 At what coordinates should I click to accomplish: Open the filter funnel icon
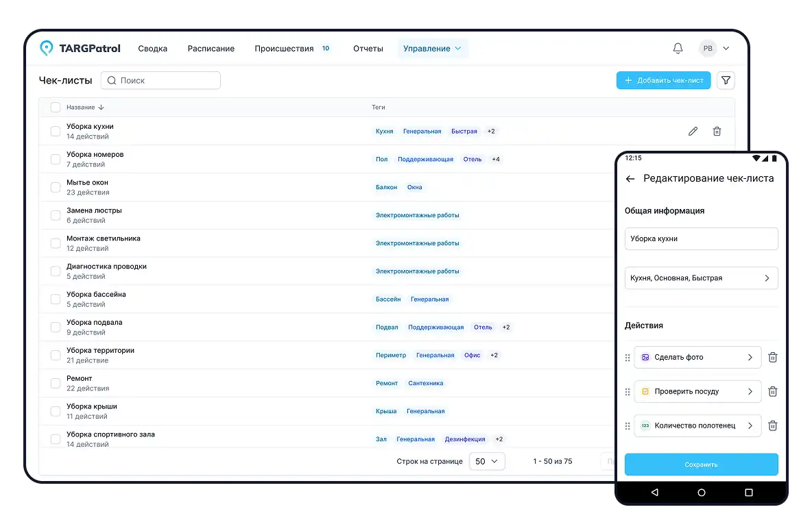[x=726, y=80]
